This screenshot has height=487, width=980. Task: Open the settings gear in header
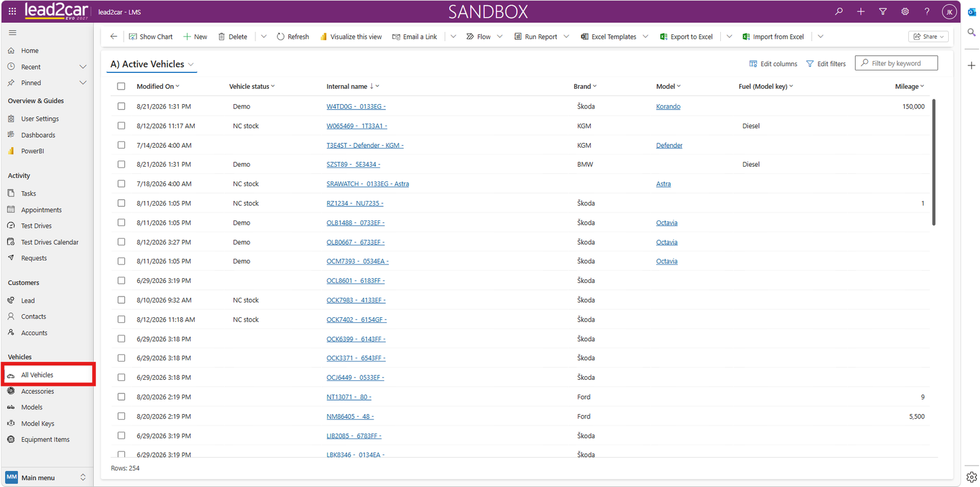[905, 12]
